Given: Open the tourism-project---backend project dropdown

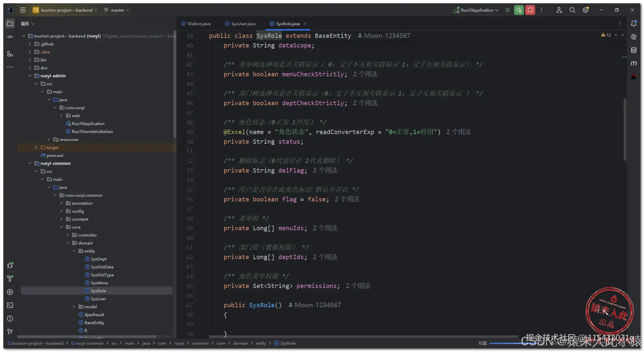Looking at the screenshot, I should pos(65,10).
